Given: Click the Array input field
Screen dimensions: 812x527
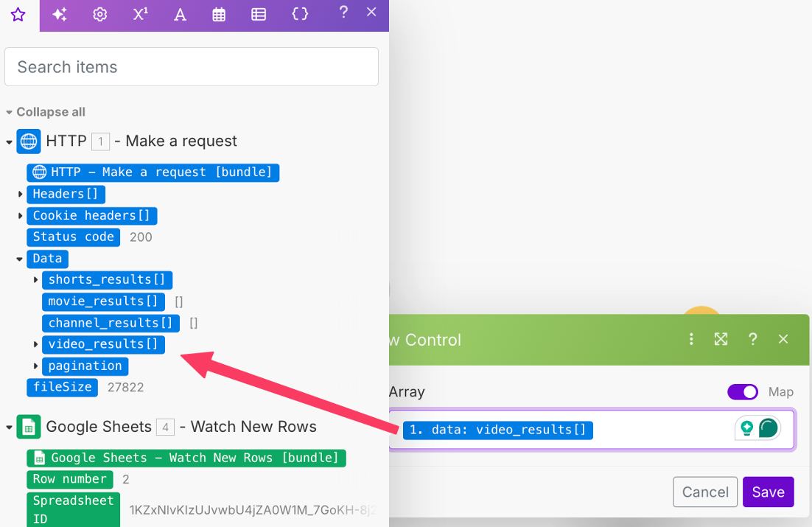Looking at the screenshot, I should click(x=592, y=430).
